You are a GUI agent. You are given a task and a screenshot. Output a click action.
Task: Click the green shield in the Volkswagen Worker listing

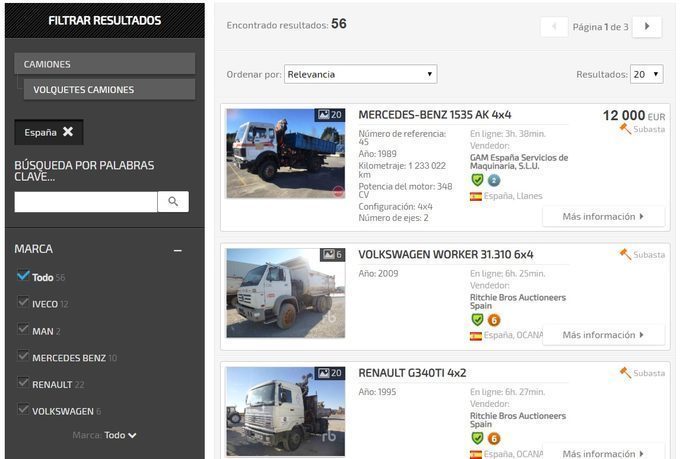coord(477,320)
